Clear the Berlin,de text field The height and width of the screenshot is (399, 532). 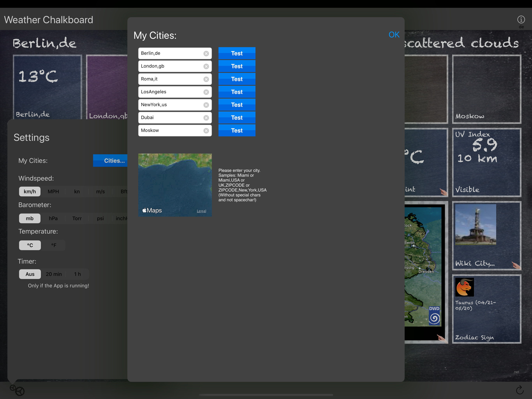(x=206, y=53)
